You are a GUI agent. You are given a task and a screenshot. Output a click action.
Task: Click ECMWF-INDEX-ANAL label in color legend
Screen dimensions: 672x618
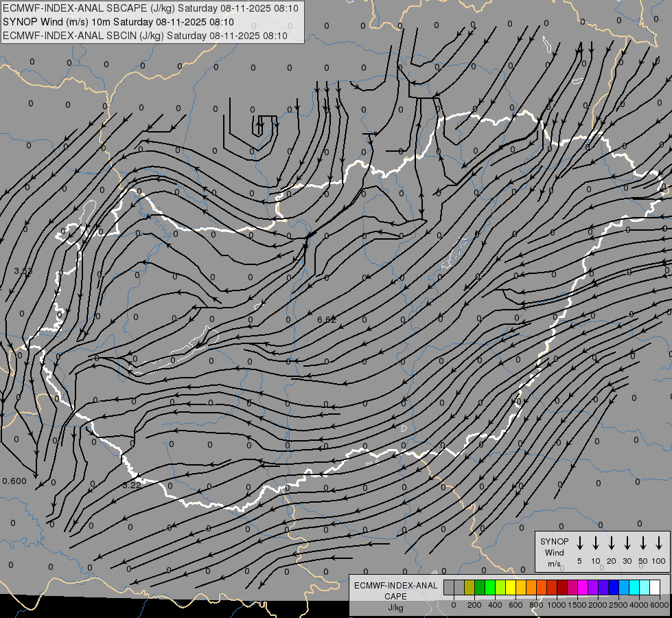(395, 586)
